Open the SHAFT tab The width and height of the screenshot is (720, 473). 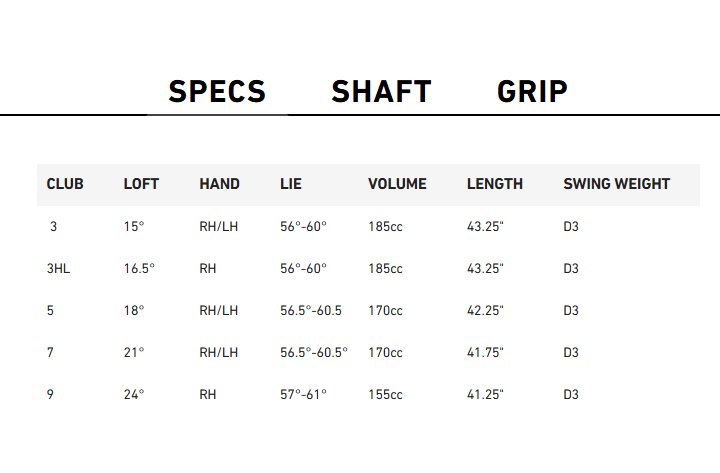coord(381,92)
